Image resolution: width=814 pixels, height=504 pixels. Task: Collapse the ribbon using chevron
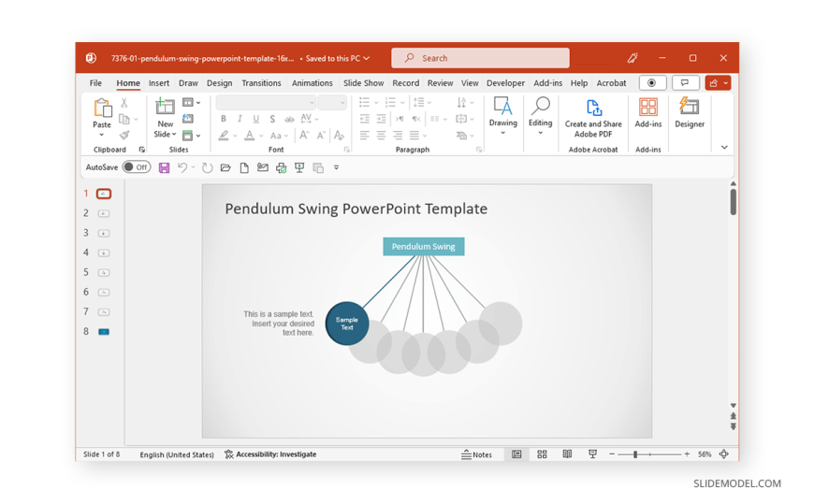[724, 148]
